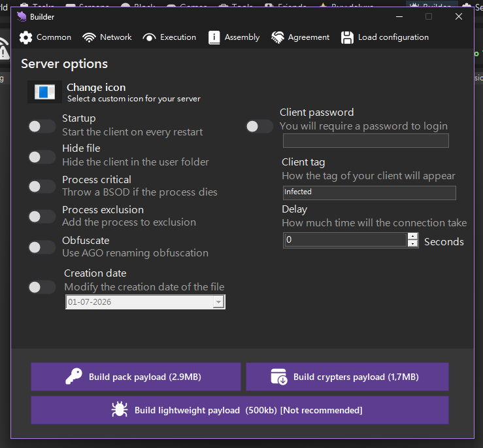Click 'Use AGO renaming obfuscation' description
483x448 pixels.
pyautogui.click(x=135, y=253)
